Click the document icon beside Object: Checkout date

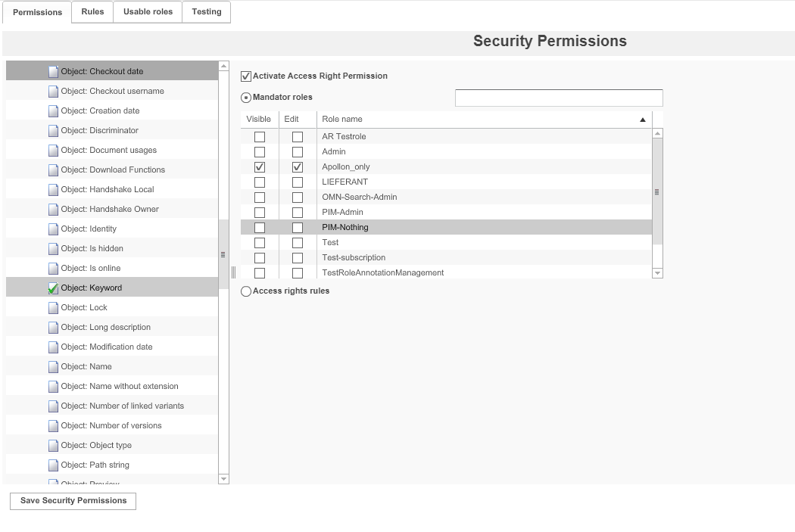[52, 70]
